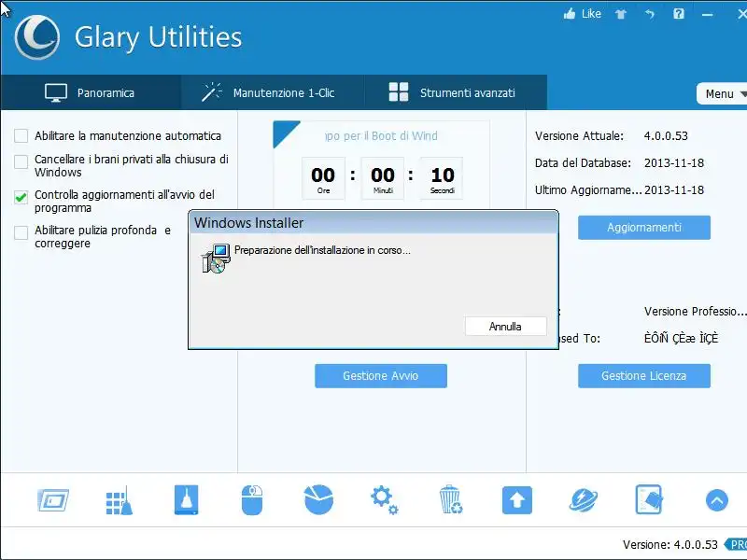Click the 'Versione: 4.0.0.53' status bar text

(669, 544)
